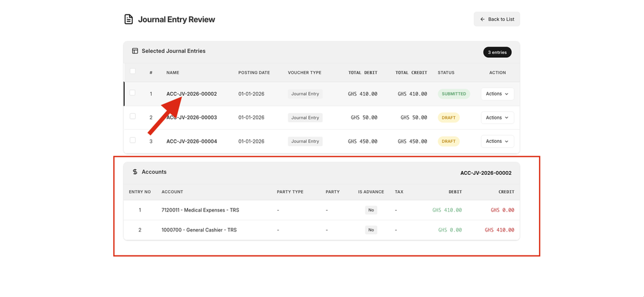
Task: Check the box for ACC-JV-2026-00003 row
Action: point(132,116)
